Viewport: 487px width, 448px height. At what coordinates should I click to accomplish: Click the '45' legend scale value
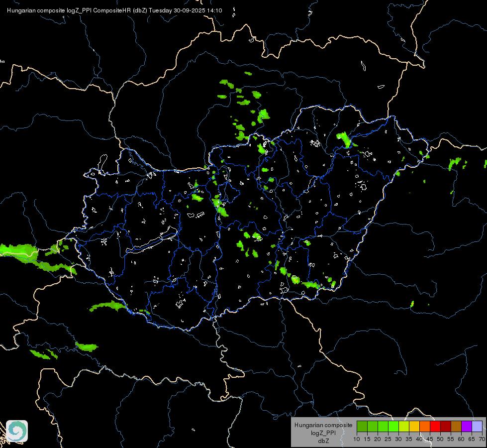pyautogui.click(x=430, y=439)
